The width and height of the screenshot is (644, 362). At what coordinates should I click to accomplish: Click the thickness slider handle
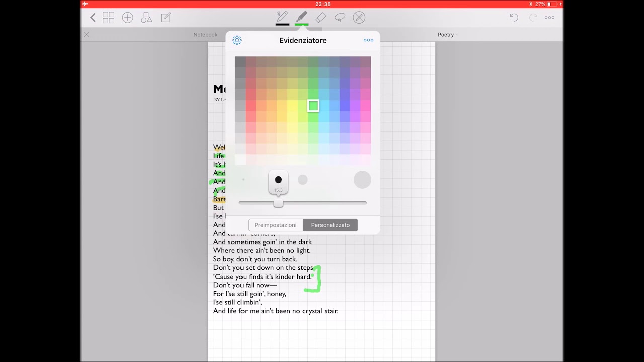click(x=278, y=203)
